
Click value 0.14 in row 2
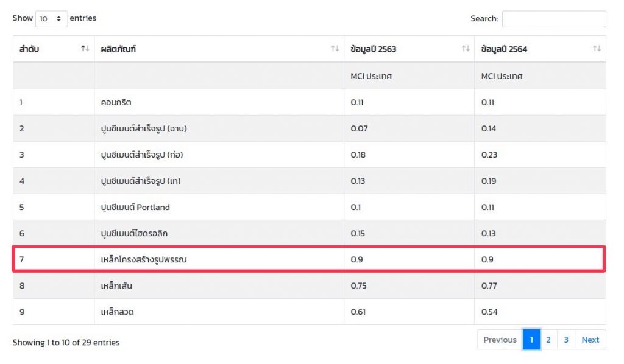tap(488, 129)
